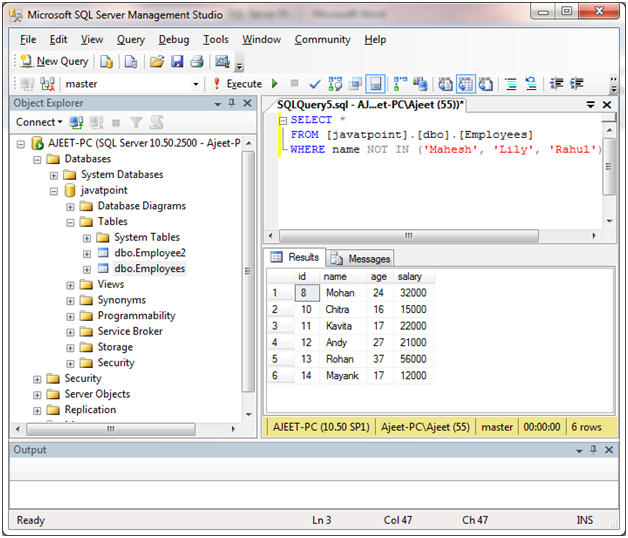
Task: Click the salary cell 56000
Action: click(413, 359)
